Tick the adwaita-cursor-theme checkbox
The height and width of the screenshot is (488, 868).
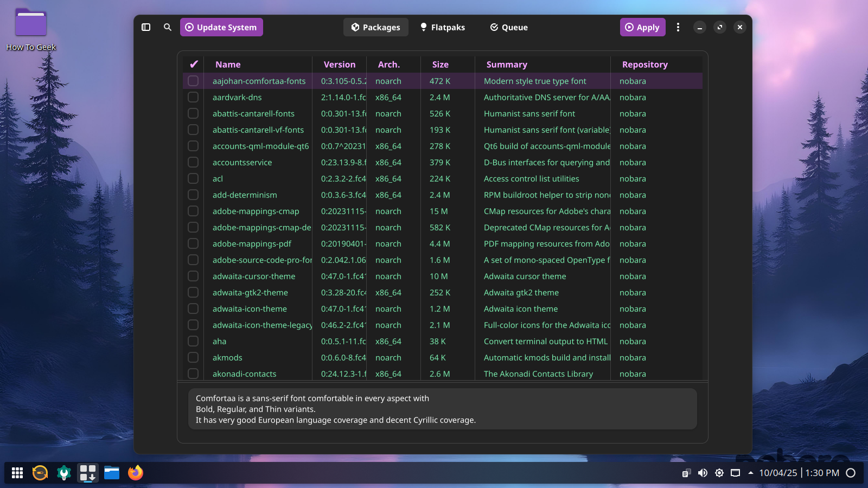193,276
